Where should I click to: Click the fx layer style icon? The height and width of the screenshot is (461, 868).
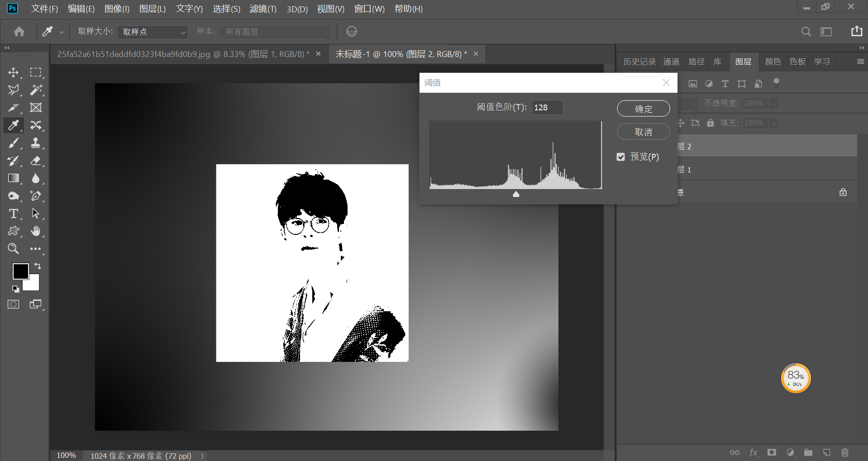[754, 452]
